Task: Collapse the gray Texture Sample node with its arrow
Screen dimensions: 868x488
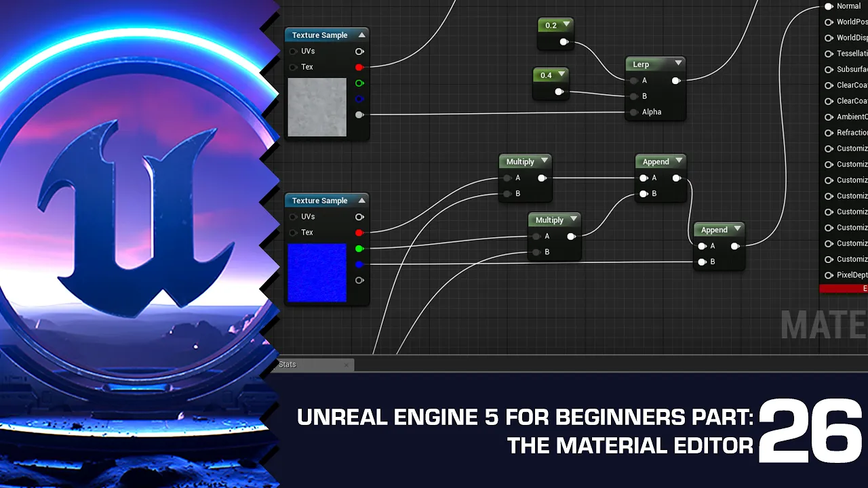Action: click(362, 35)
